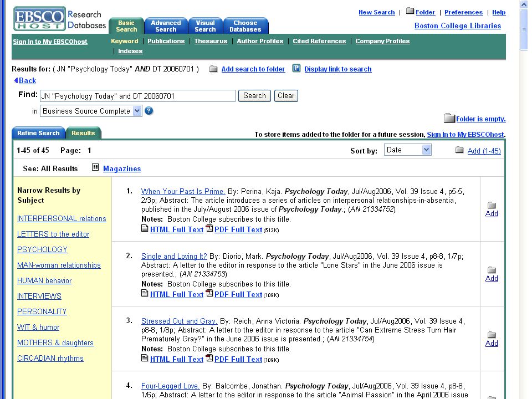
Task: Narrow results by CIRCADIAN rhythms
Action: 50,359
